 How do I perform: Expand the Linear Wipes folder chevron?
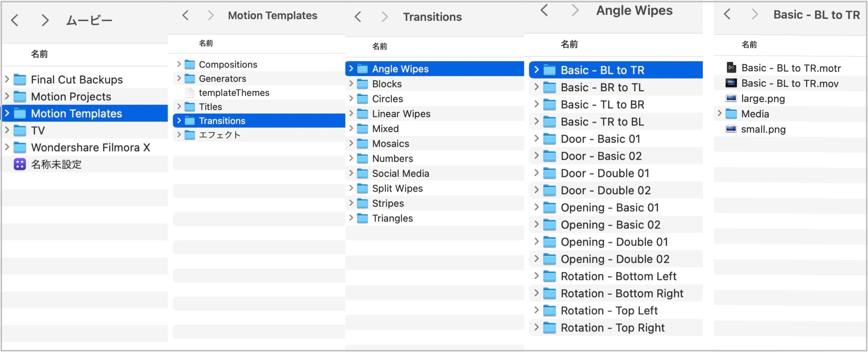(x=351, y=114)
